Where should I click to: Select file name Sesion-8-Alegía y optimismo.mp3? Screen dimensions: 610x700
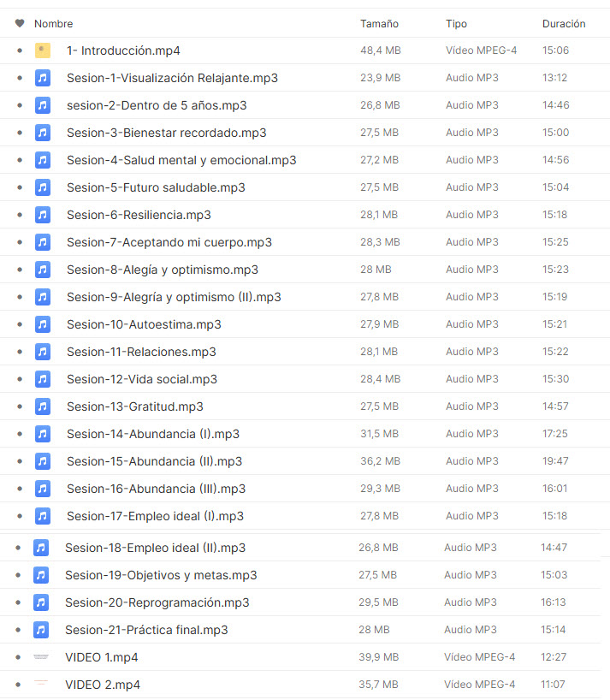click(x=163, y=270)
